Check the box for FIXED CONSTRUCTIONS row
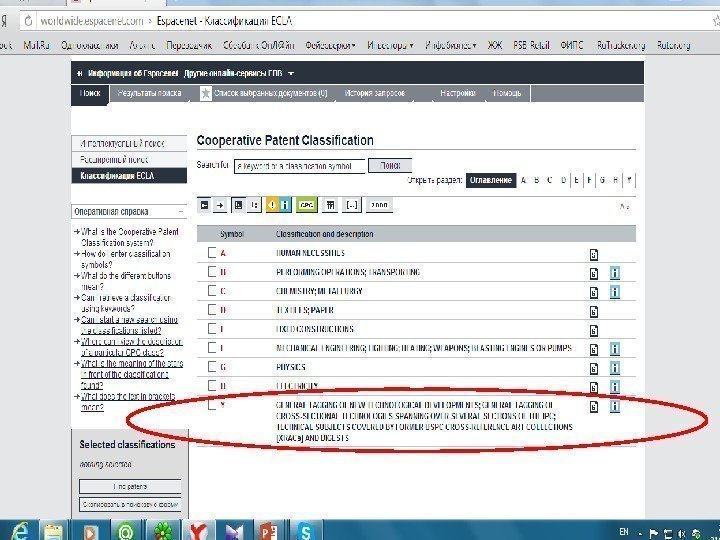Viewport: 720px width, 540px height. click(x=212, y=328)
